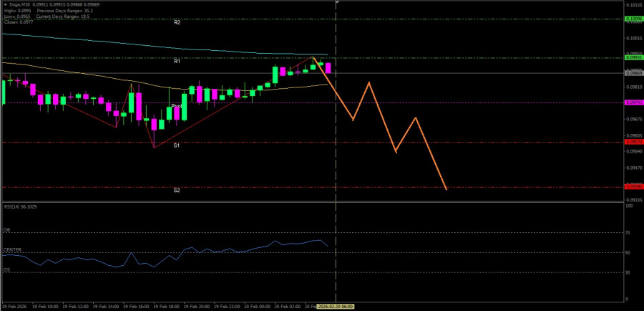Viewport: 644px width, 311px height.
Task: Click the 30 value on RSI scale
Action: coord(627,272)
